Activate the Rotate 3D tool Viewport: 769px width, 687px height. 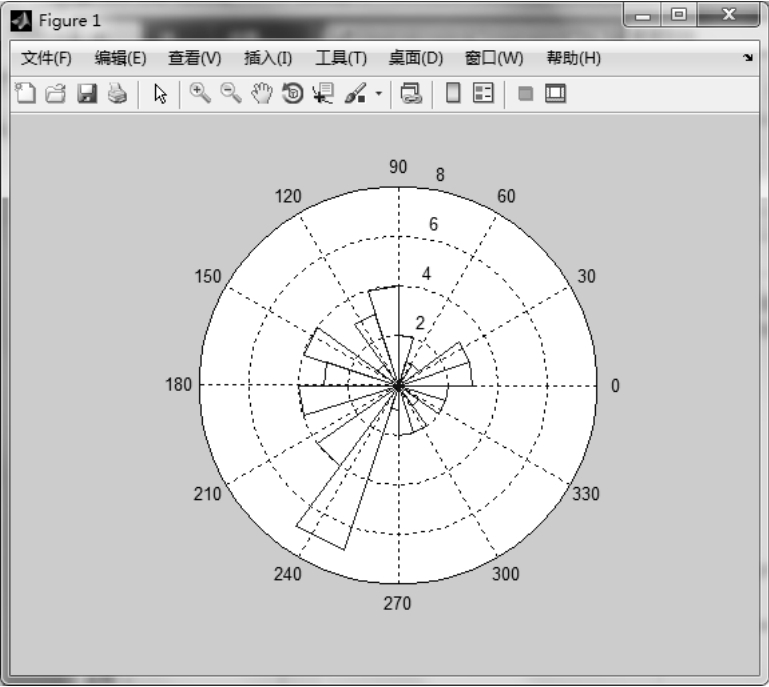pyautogui.click(x=293, y=94)
